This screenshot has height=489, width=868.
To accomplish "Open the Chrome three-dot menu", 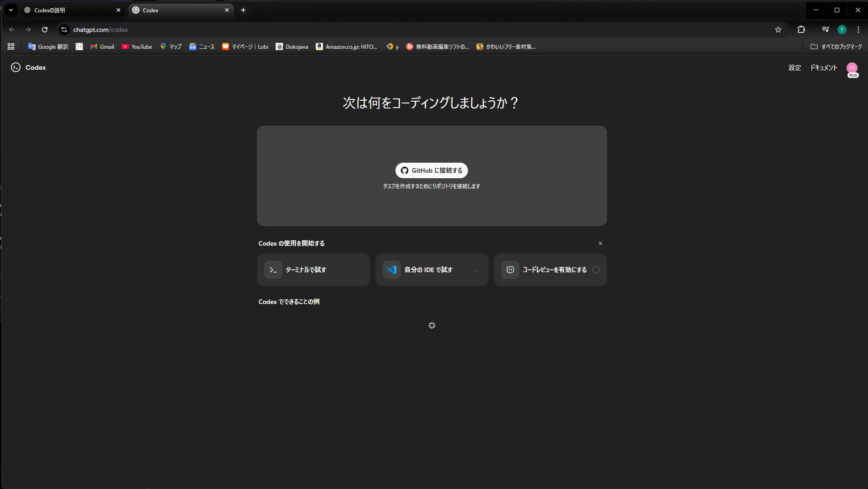I will tap(858, 30).
